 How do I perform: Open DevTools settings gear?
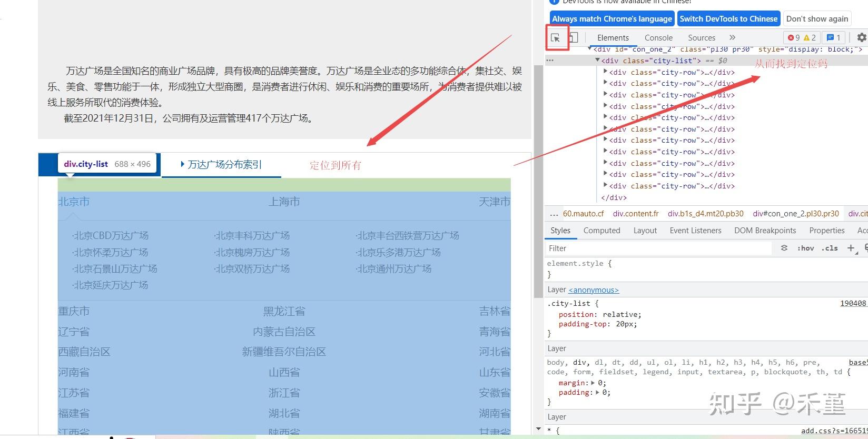pyautogui.click(x=862, y=37)
